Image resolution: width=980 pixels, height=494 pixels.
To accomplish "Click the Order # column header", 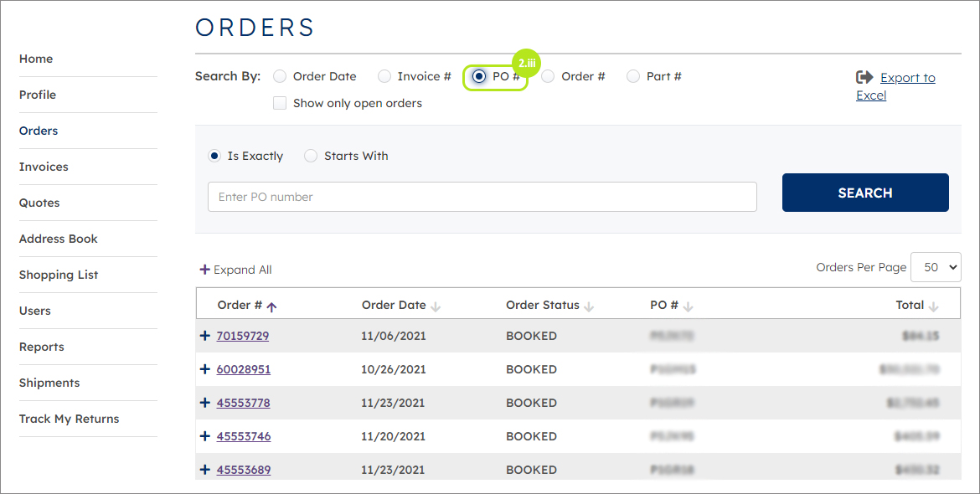I will (240, 306).
